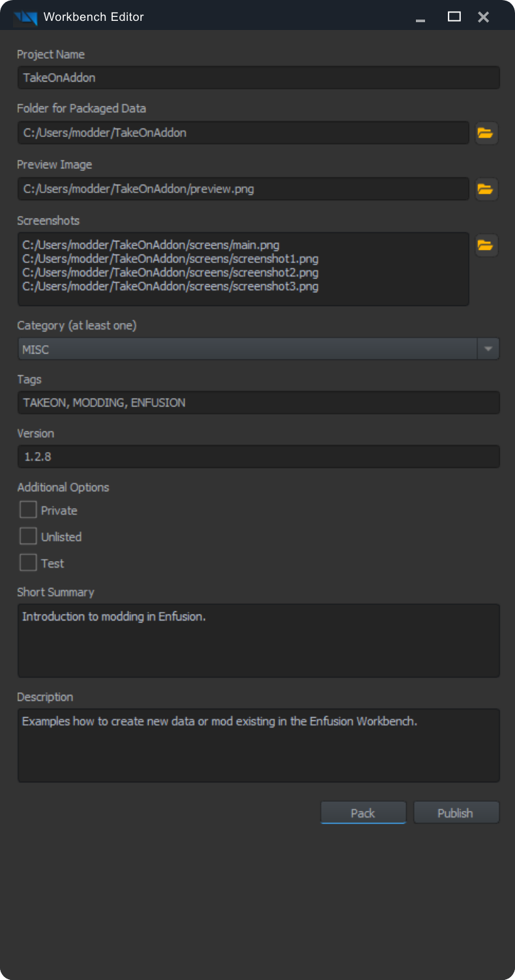Open the Screenshots file browser icon
The height and width of the screenshot is (980, 515).
click(x=486, y=245)
